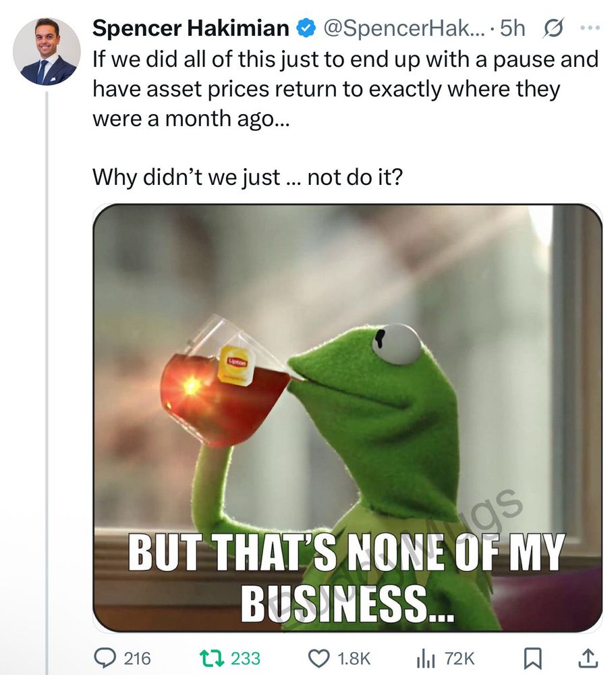Open the Kermit tea meme image
Screen dimensions: 616x675
(x=347, y=418)
